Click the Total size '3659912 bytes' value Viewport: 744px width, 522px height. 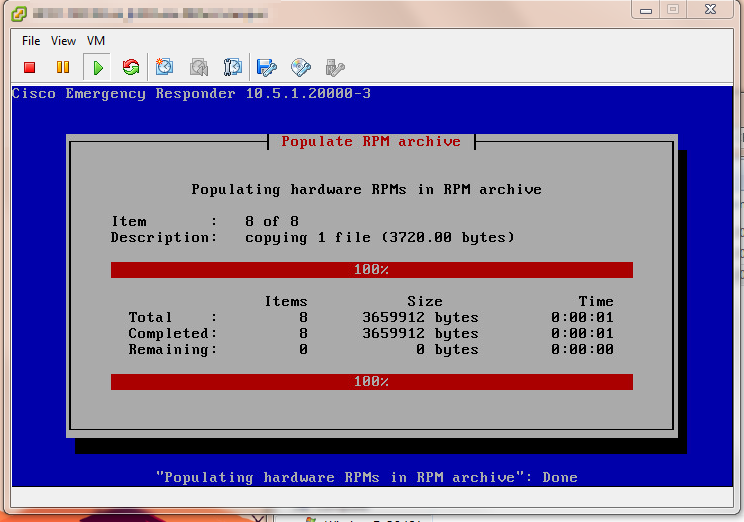(420, 317)
